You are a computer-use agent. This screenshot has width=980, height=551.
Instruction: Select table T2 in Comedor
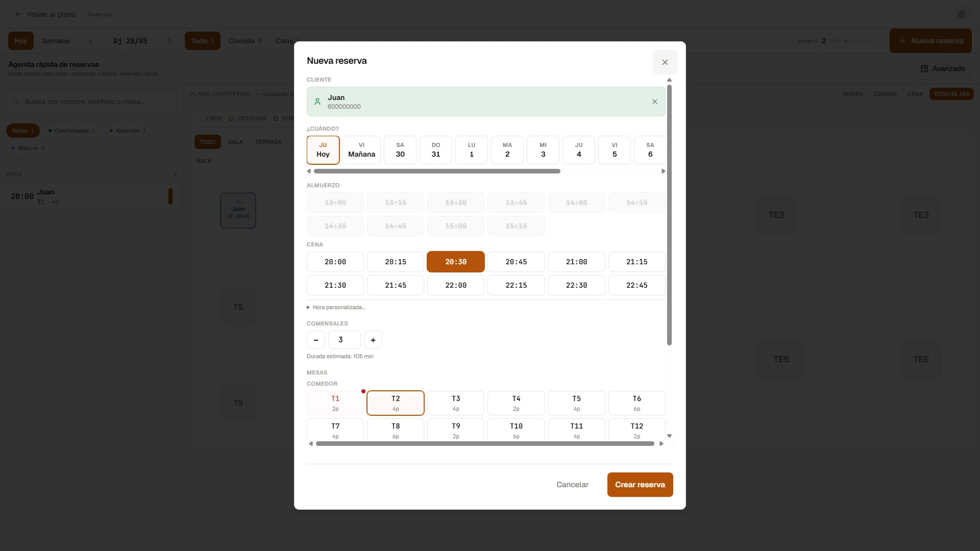coord(396,403)
